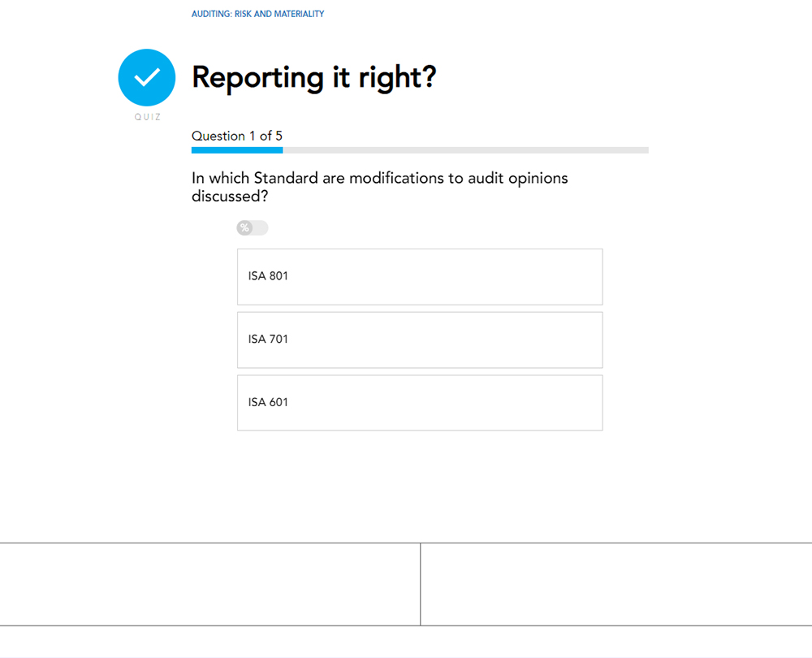Click the "Reporting it right?" heading
The image size is (812, 658).
click(x=313, y=77)
